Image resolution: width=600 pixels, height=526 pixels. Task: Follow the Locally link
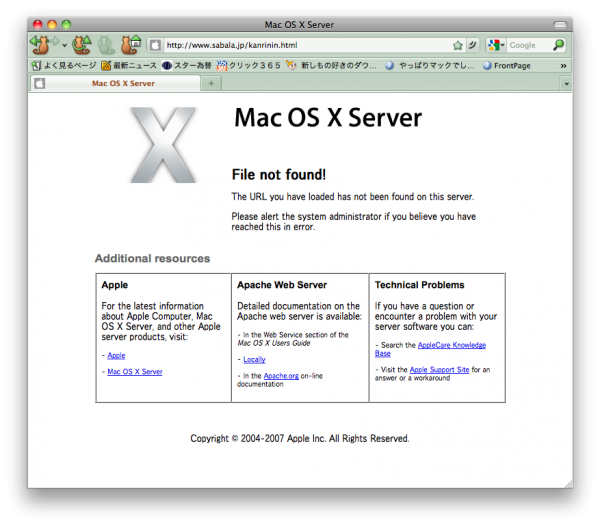coord(254,360)
